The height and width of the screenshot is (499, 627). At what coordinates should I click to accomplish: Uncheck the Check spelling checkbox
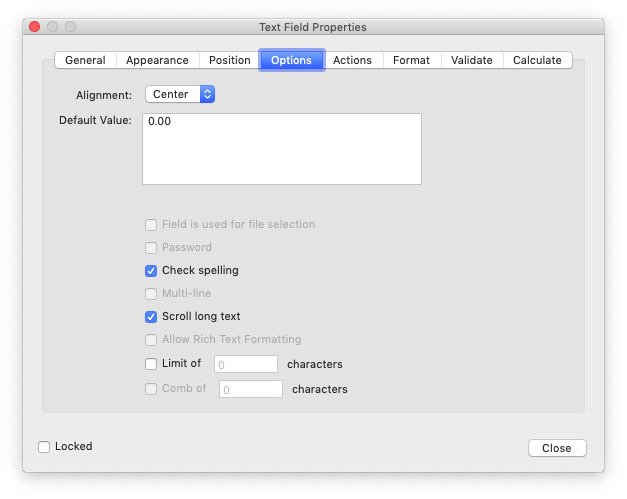tap(151, 271)
